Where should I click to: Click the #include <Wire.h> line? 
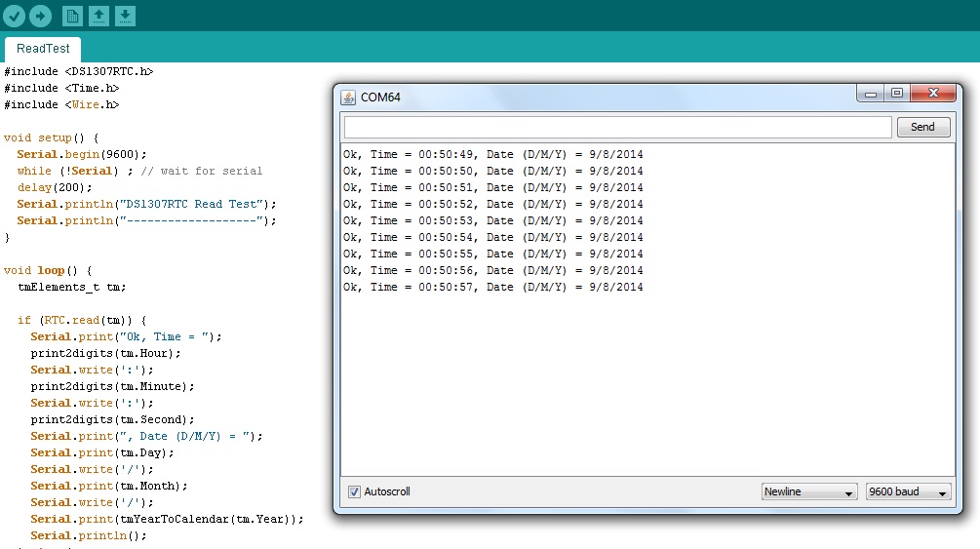pyautogui.click(x=61, y=105)
